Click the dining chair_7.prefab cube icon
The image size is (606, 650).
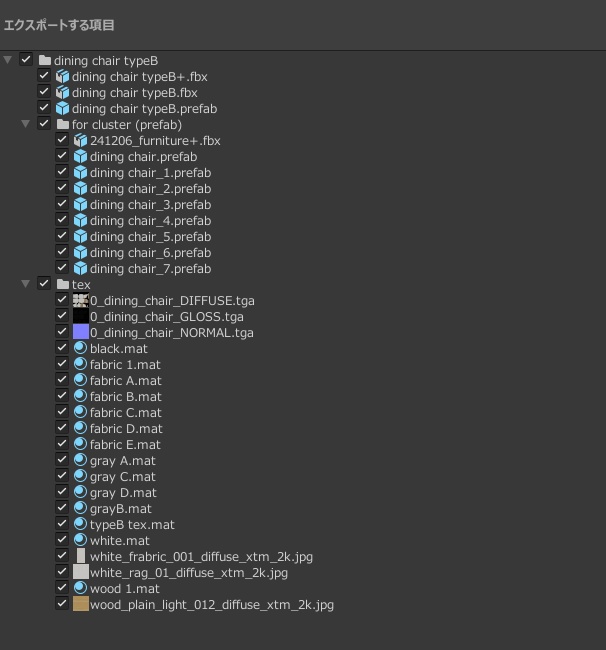80,269
